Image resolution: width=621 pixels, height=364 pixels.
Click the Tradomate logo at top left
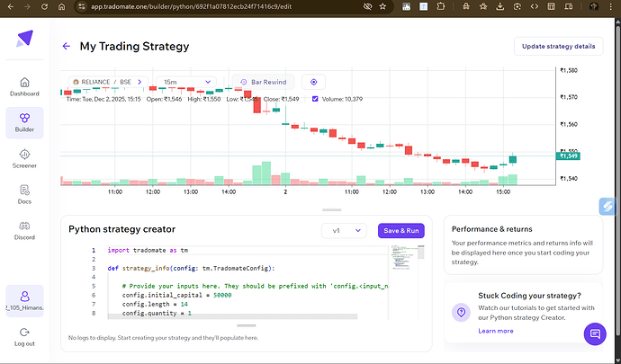pos(24,40)
